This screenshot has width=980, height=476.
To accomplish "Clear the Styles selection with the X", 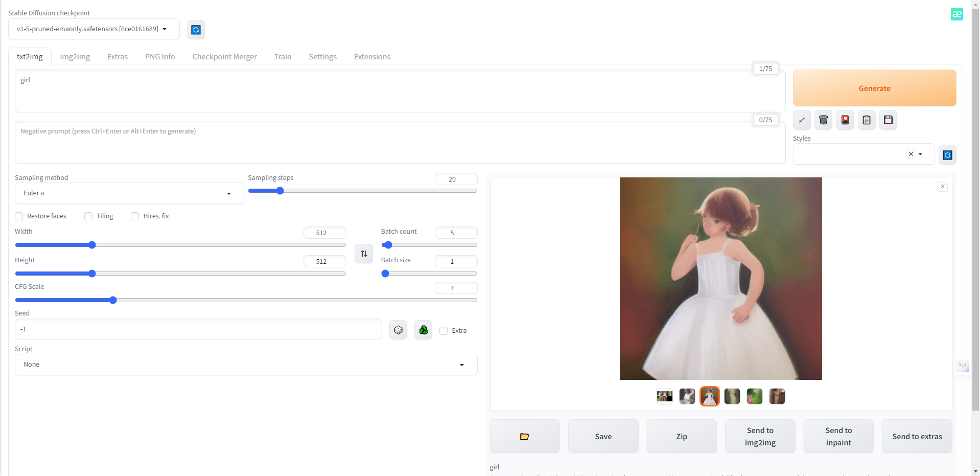I will 911,154.
